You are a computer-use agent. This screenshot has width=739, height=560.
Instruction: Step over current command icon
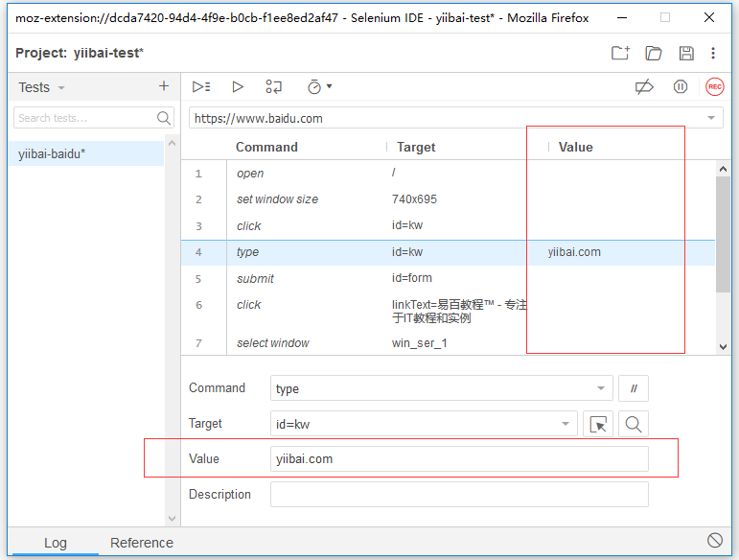[273, 86]
